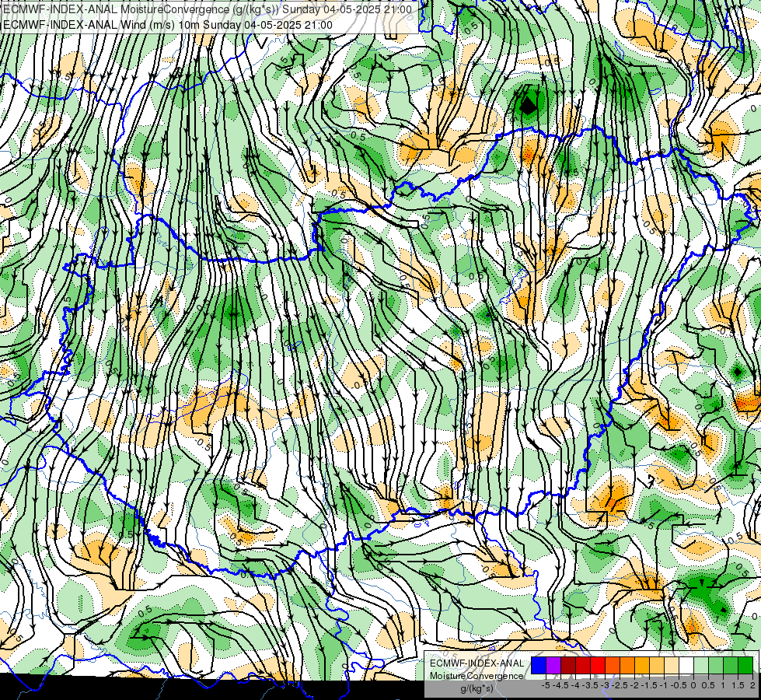
Task: Choose the amber swatch between -2 and -1.5
Action: click(x=642, y=666)
